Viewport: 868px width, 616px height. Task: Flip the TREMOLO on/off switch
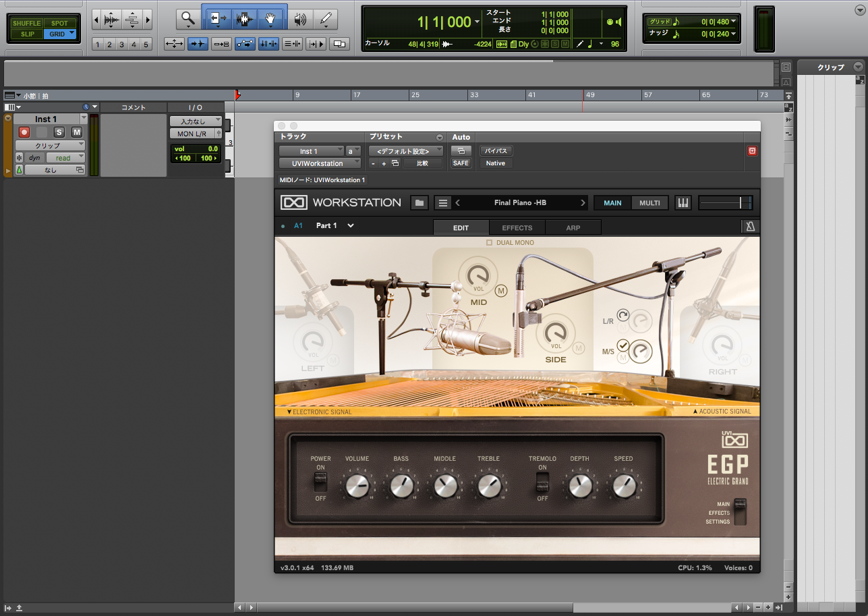pos(542,481)
